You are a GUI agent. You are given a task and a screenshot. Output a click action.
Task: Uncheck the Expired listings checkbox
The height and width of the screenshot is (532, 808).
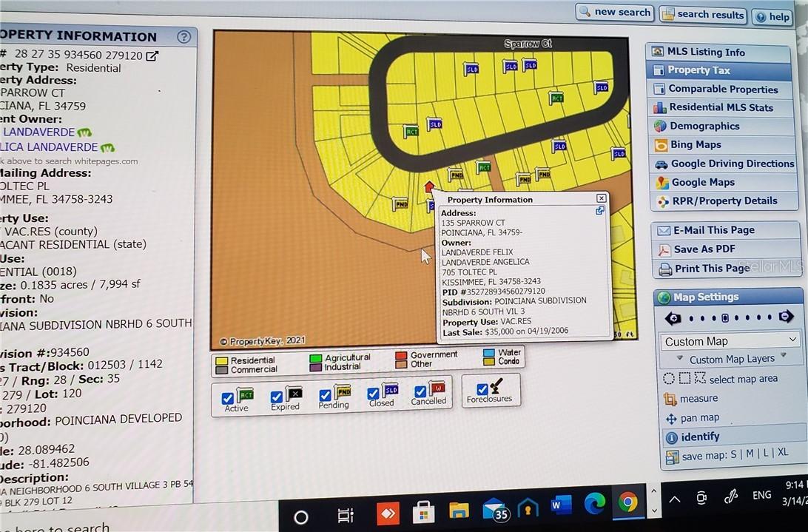click(276, 397)
